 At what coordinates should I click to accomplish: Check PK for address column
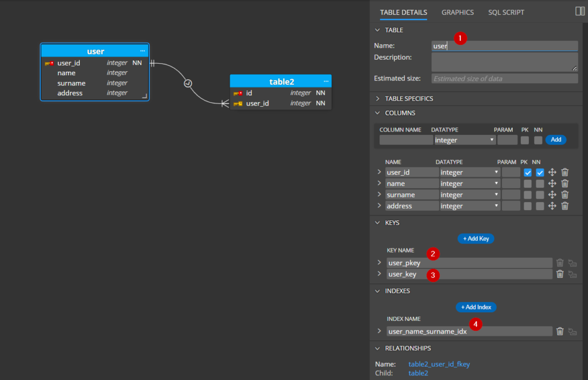click(x=528, y=207)
